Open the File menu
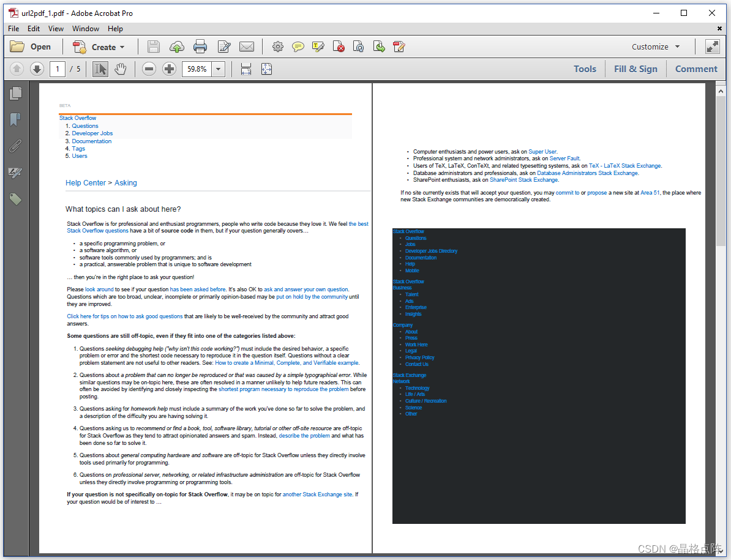The image size is (731, 560). point(13,28)
